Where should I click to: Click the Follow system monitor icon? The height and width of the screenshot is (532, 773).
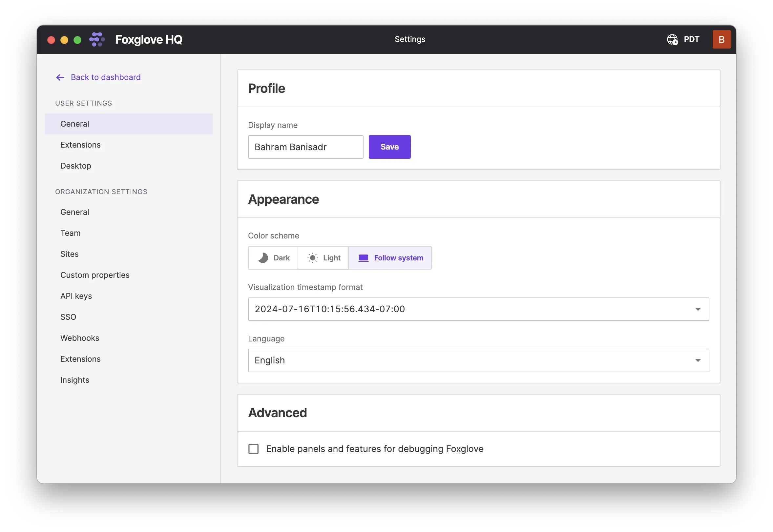363,258
